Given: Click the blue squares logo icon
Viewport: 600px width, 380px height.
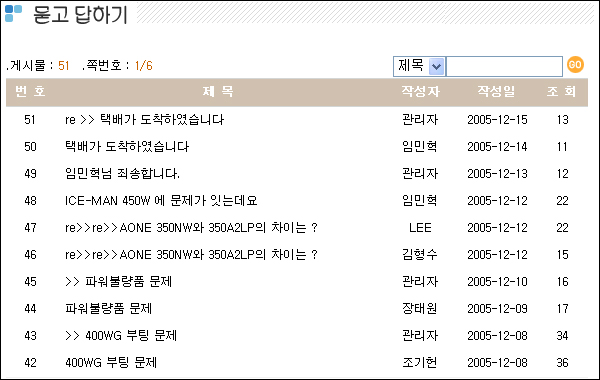Looking at the screenshot, I should point(13,13).
